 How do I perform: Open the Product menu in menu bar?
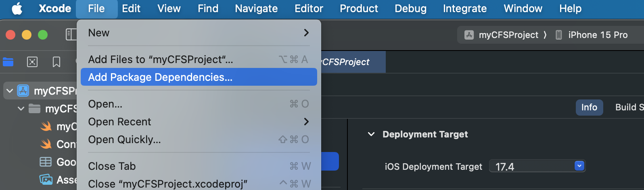[x=358, y=8]
